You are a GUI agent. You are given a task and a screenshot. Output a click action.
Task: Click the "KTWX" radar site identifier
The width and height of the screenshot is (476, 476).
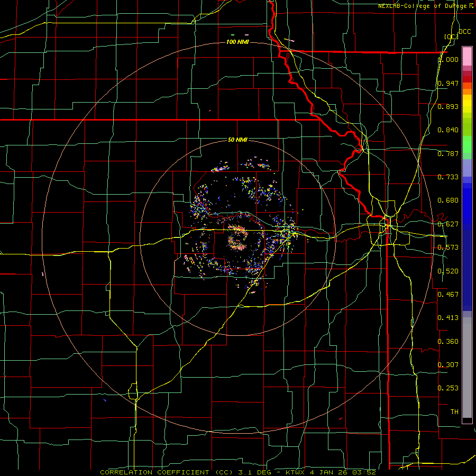295,472
